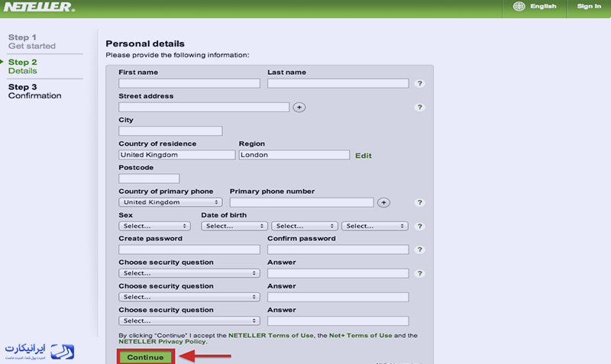The image size is (611, 364).
Task: Open first Date of birth dropdown
Action: pyautogui.click(x=234, y=226)
